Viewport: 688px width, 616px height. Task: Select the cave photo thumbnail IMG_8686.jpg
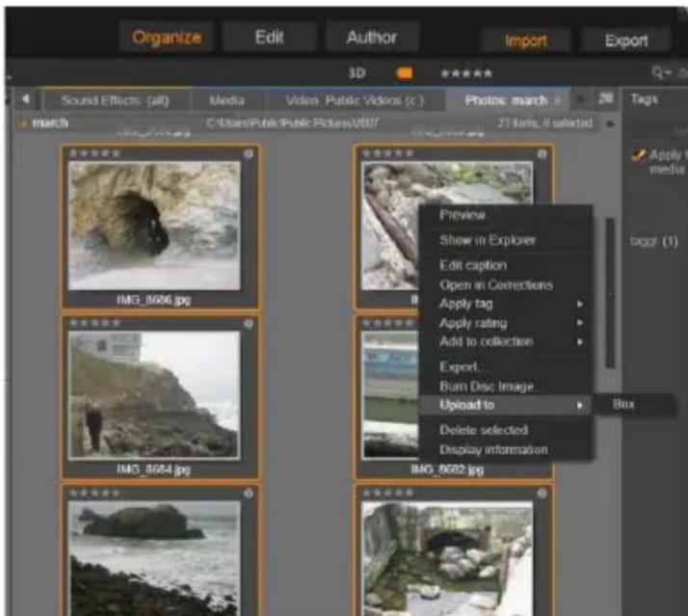[x=154, y=226]
